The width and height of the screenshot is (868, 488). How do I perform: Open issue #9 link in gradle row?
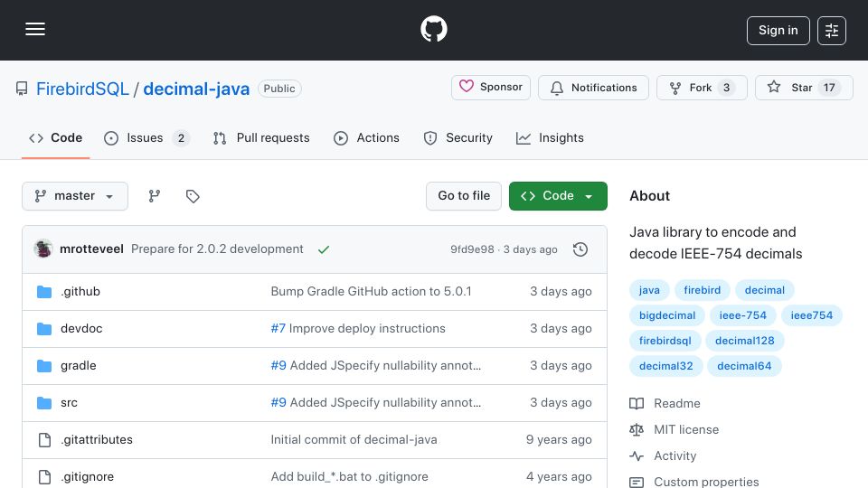click(278, 366)
